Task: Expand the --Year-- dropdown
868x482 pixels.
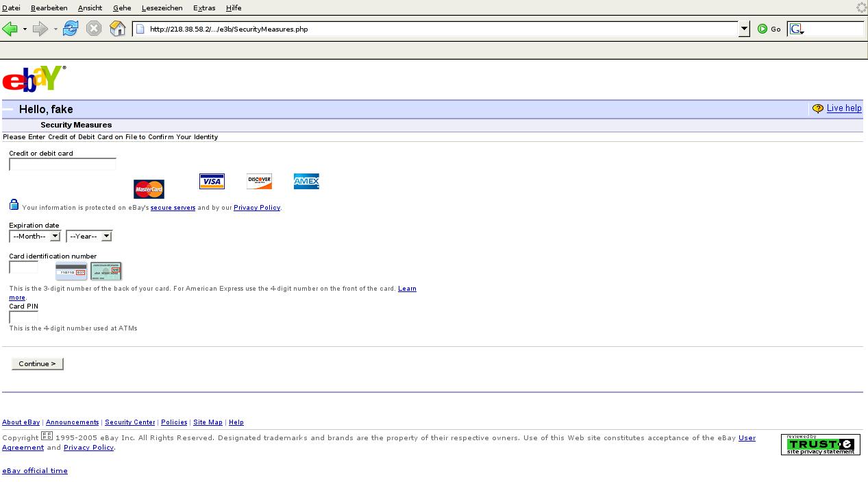Action: tap(89, 236)
